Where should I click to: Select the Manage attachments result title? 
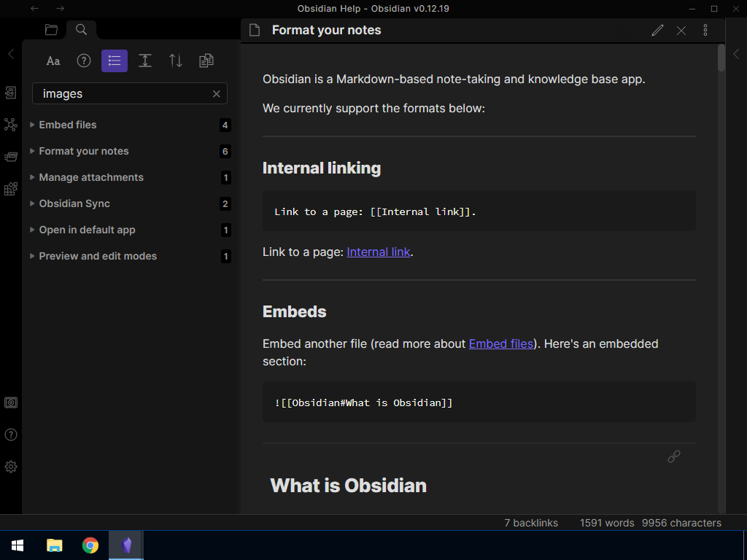pyautogui.click(x=91, y=177)
